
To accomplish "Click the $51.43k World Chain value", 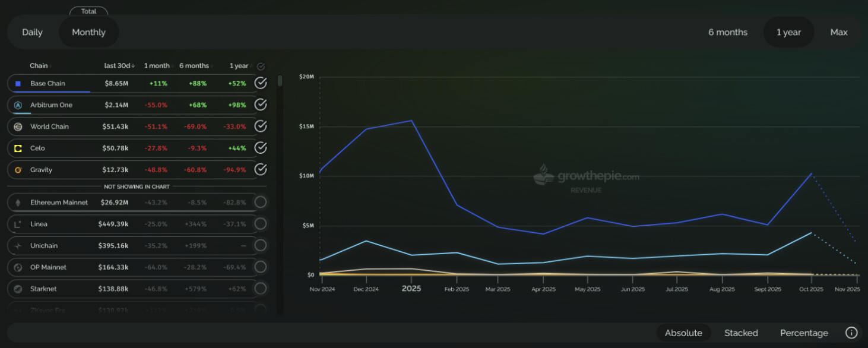I will coord(115,126).
